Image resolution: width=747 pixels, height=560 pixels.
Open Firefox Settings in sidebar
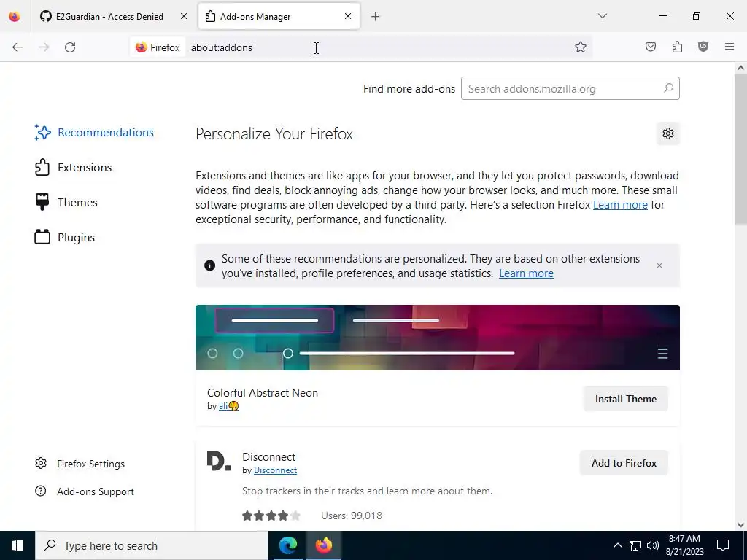point(80,464)
